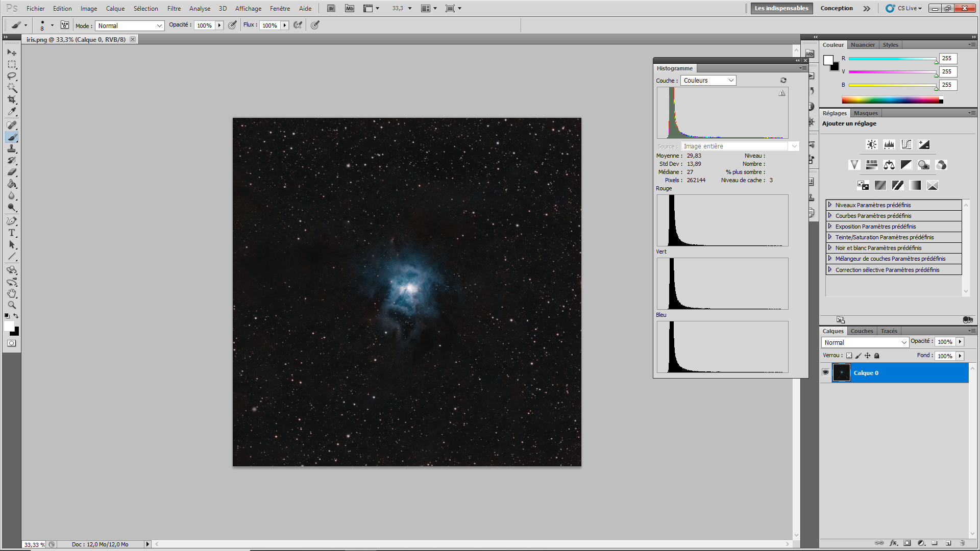Open the Couche channel dropdown
This screenshot has width=980, height=551.
pos(708,80)
